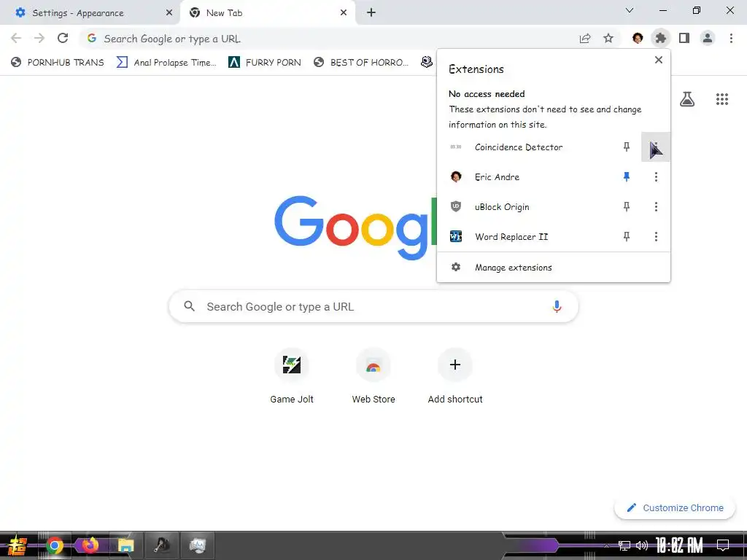Screen dimensions: 747x560
Task: Click the Google logo image
Action: click(x=355, y=227)
